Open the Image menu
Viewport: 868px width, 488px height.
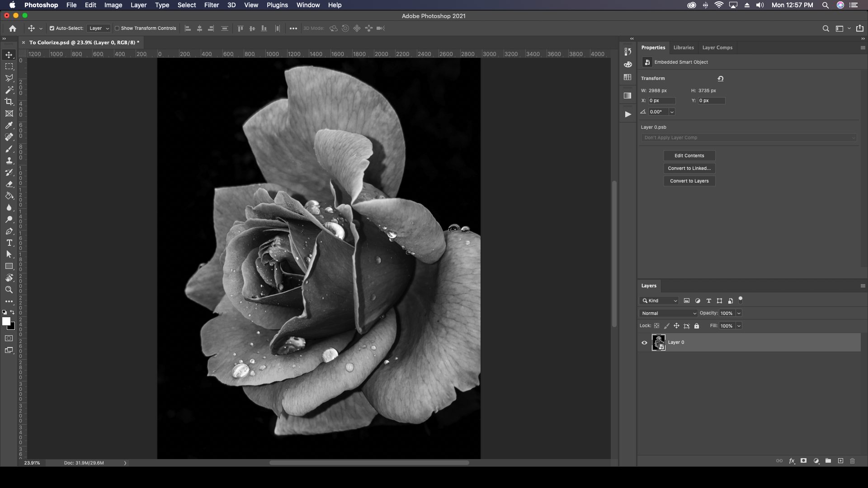113,5
